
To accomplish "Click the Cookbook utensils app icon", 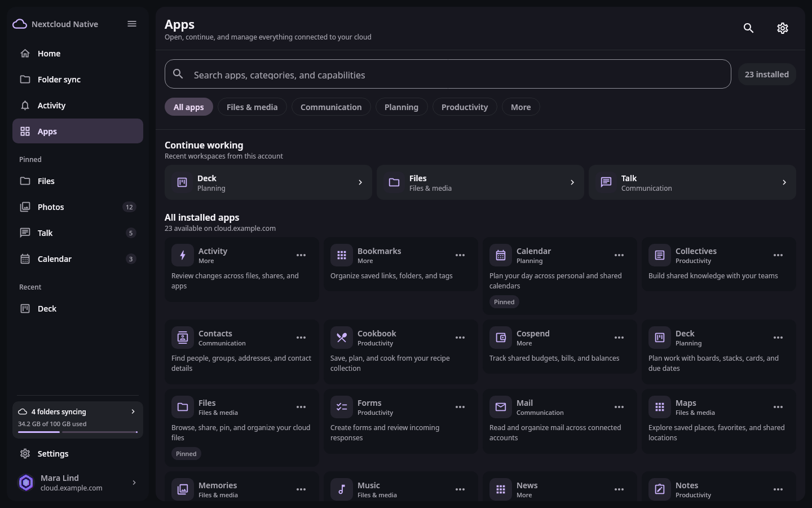I will tap(342, 338).
